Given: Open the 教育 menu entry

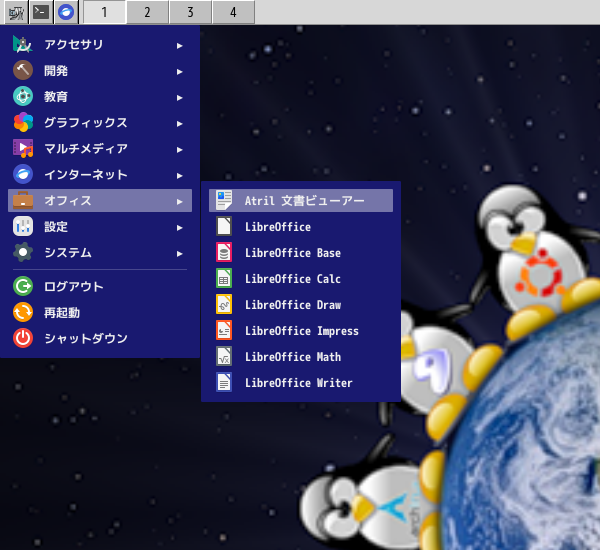Looking at the screenshot, I should click(100, 96).
